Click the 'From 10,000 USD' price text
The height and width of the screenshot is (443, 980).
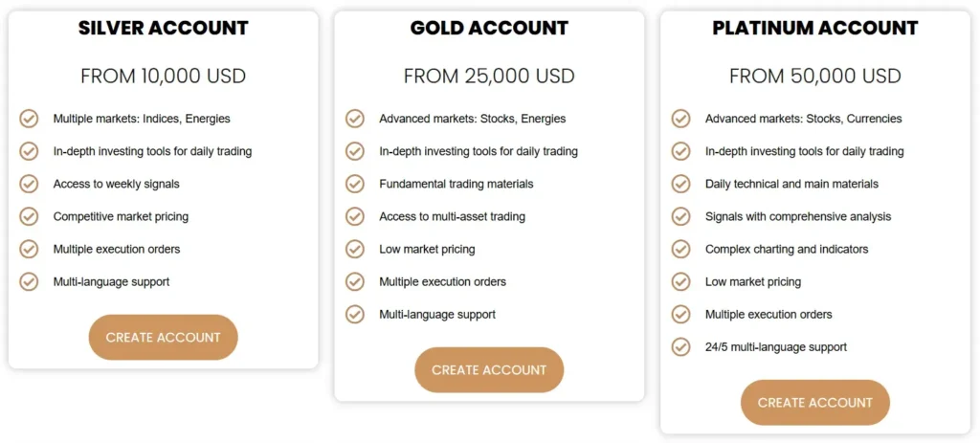point(163,77)
